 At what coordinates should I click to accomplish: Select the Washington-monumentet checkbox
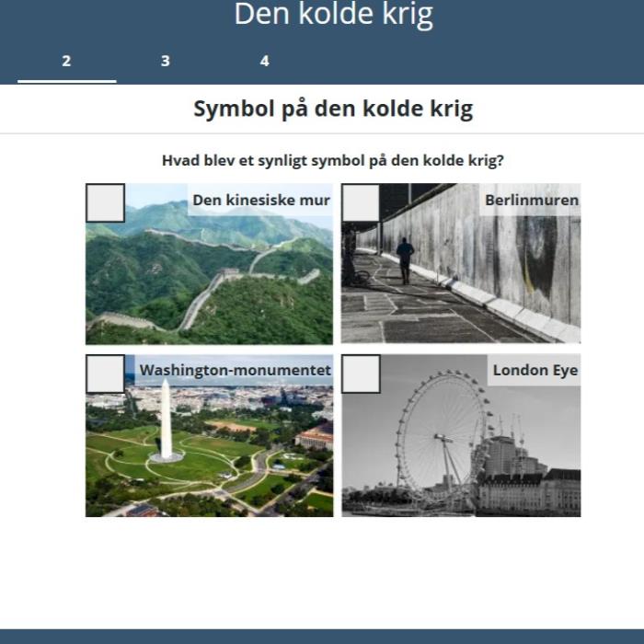tap(105, 374)
